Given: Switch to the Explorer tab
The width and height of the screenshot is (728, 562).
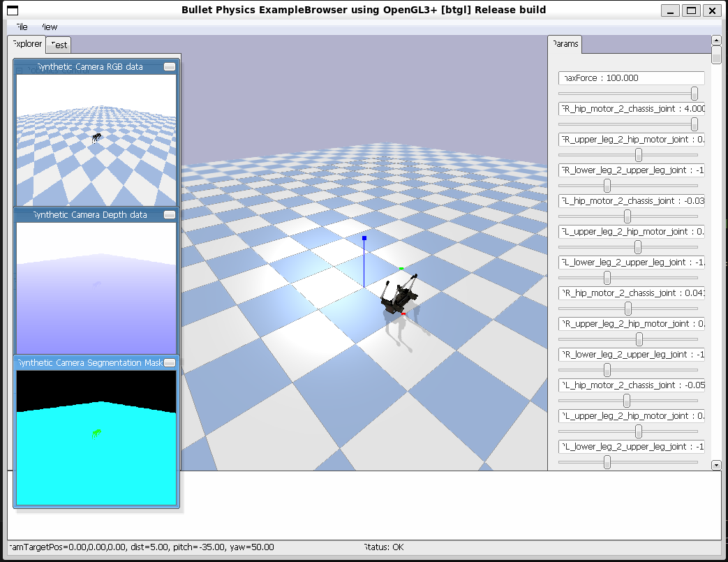Looking at the screenshot, I should point(27,44).
